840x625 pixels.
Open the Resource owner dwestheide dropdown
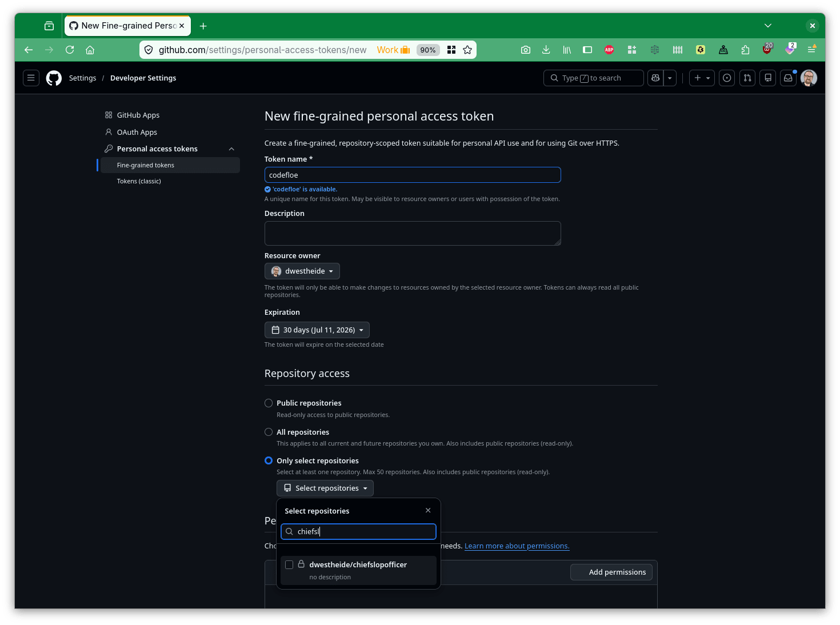(x=302, y=271)
